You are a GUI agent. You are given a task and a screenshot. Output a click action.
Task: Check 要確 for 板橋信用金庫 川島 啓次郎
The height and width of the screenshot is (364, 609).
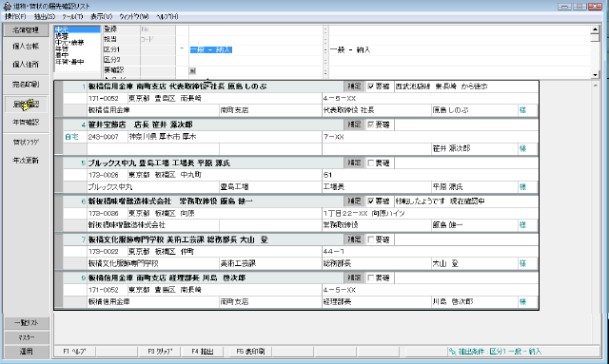click(x=370, y=278)
